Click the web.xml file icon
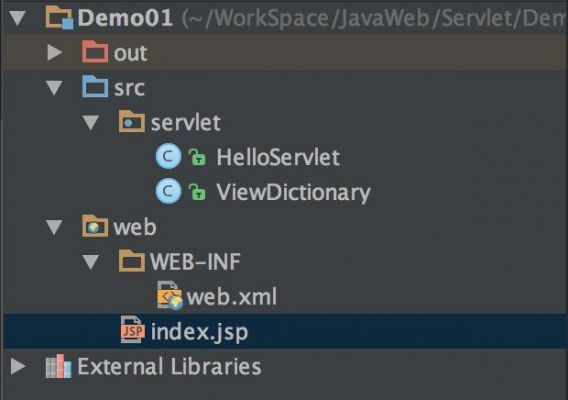The height and width of the screenshot is (400, 568). click(170, 296)
